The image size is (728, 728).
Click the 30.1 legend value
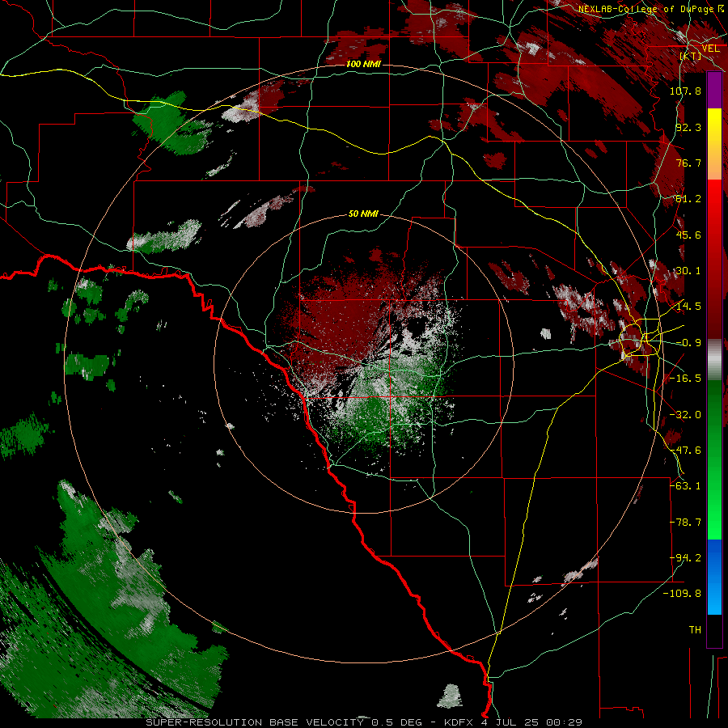click(688, 271)
